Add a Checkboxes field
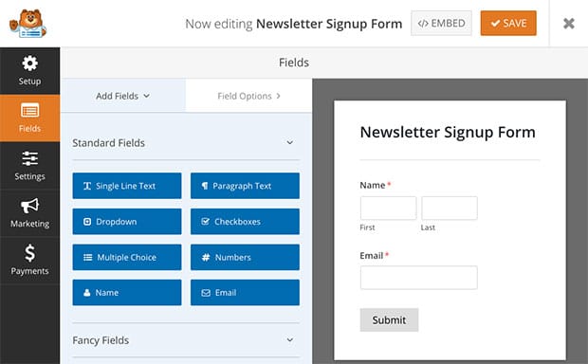Viewport: 588px width, 364px height. (245, 222)
